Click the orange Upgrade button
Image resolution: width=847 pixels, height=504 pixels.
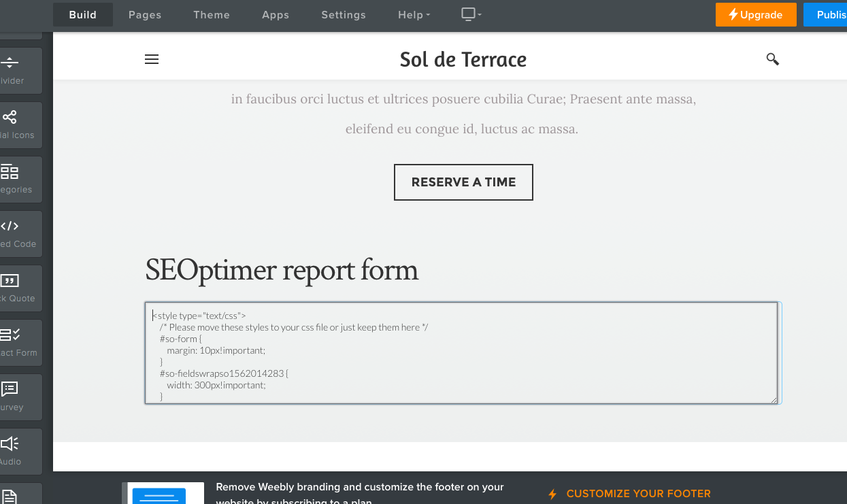click(755, 15)
